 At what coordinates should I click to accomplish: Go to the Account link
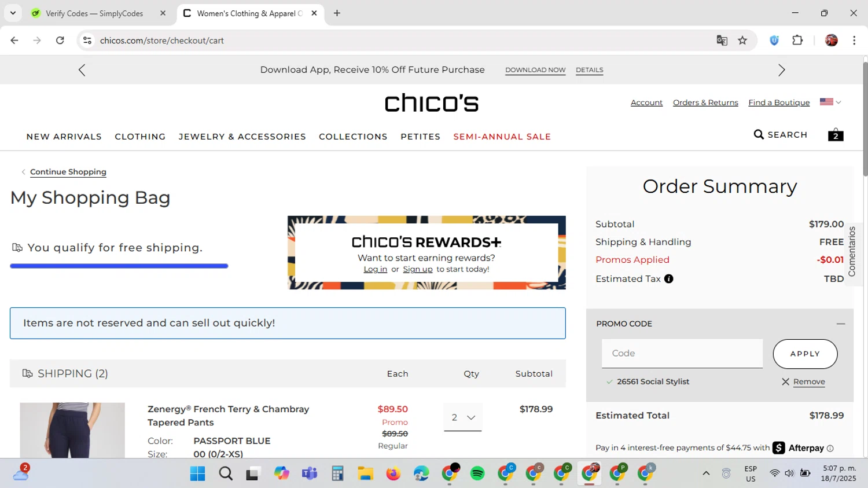(x=646, y=102)
